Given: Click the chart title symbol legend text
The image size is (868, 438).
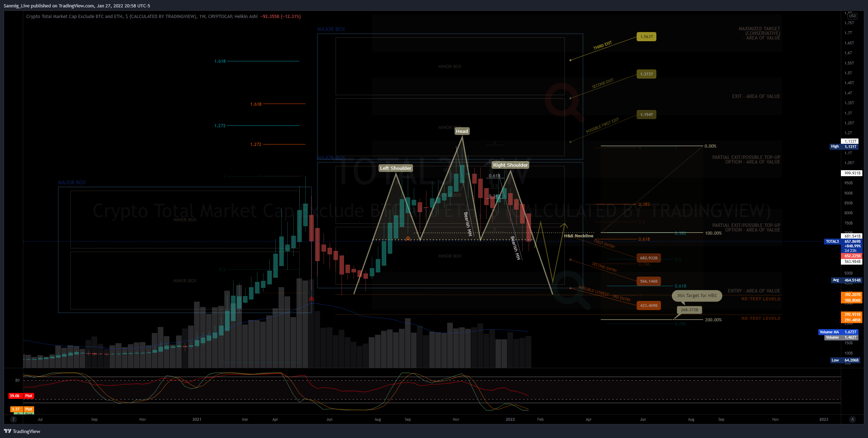Looking at the screenshot, I should click(142, 16).
